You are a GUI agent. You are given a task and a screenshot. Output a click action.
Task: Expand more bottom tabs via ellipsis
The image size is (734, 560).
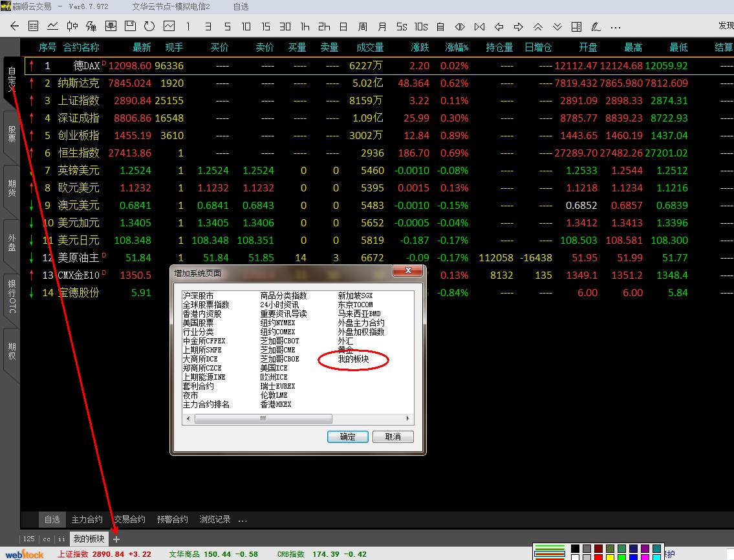[243, 520]
